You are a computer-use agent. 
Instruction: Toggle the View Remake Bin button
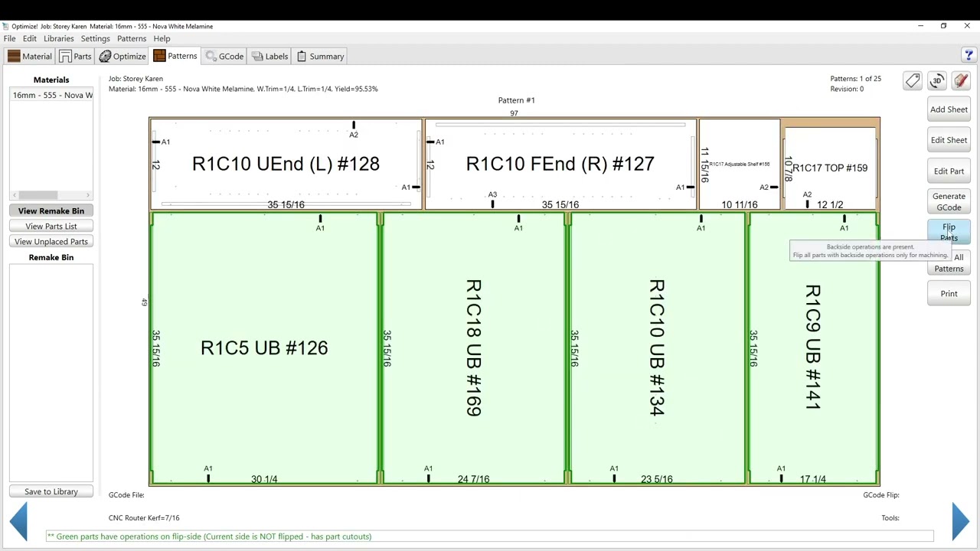click(51, 210)
